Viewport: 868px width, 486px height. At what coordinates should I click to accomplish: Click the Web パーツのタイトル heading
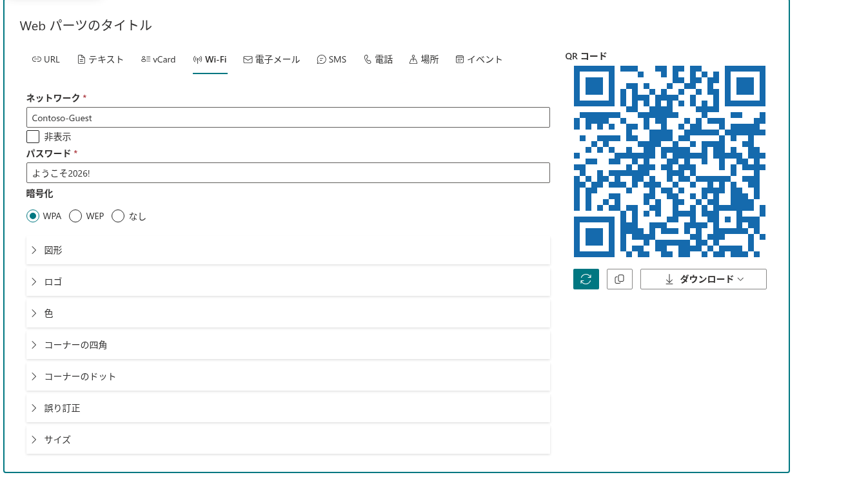pyautogui.click(x=86, y=26)
